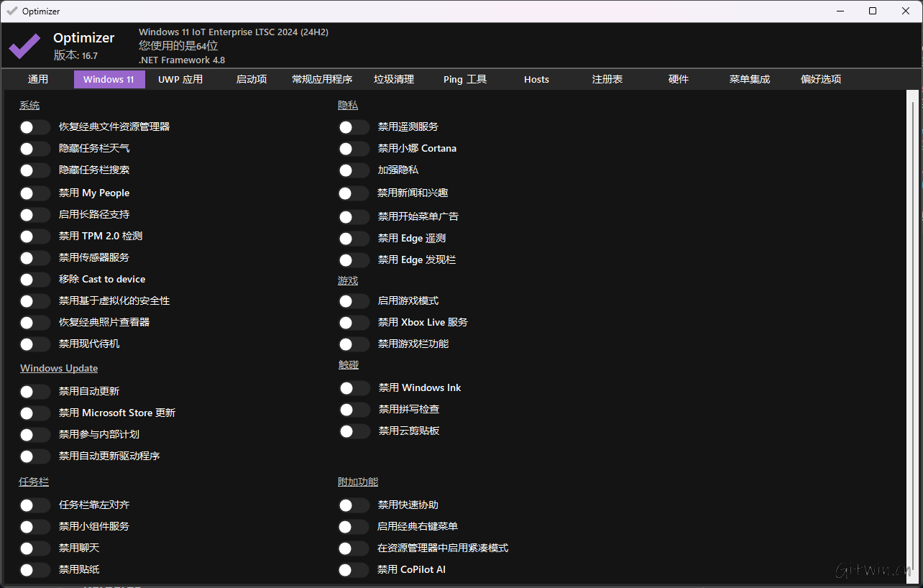Toggle 禁用 Windows Ink
This screenshot has height=588, width=923.
tap(354, 387)
